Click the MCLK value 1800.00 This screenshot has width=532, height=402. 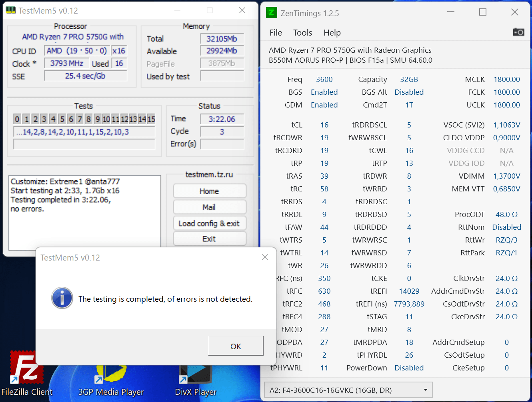pyautogui.click(x=507, y=80)
